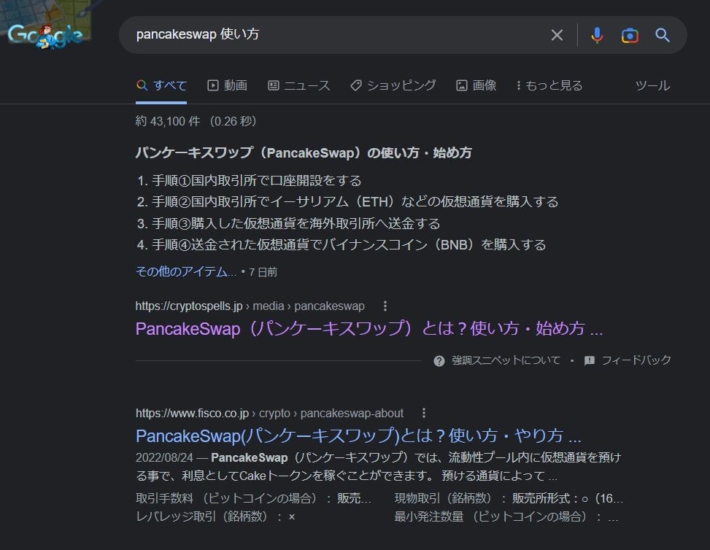Click the フィードバック flag icon
Screen dimensions: 710x550
(589, 361)
